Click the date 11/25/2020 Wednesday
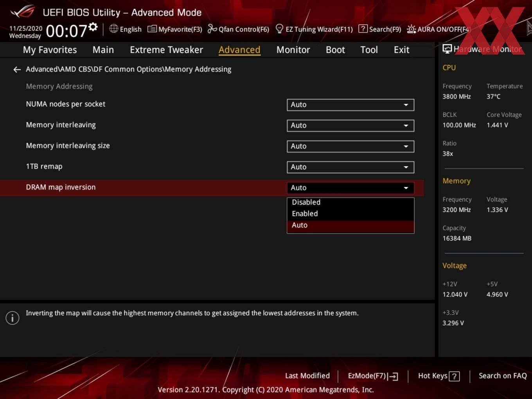Viewport: 532px width, 399px height. [25, 32]
